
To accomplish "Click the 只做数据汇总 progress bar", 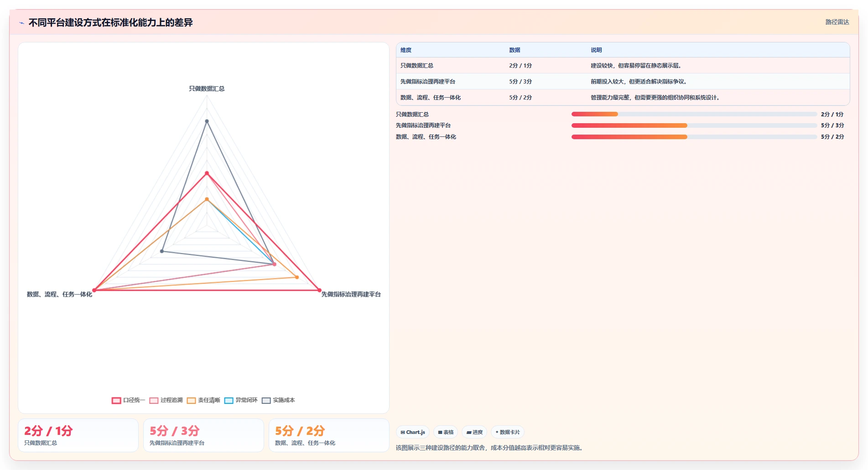I will (x=694, y=114).
